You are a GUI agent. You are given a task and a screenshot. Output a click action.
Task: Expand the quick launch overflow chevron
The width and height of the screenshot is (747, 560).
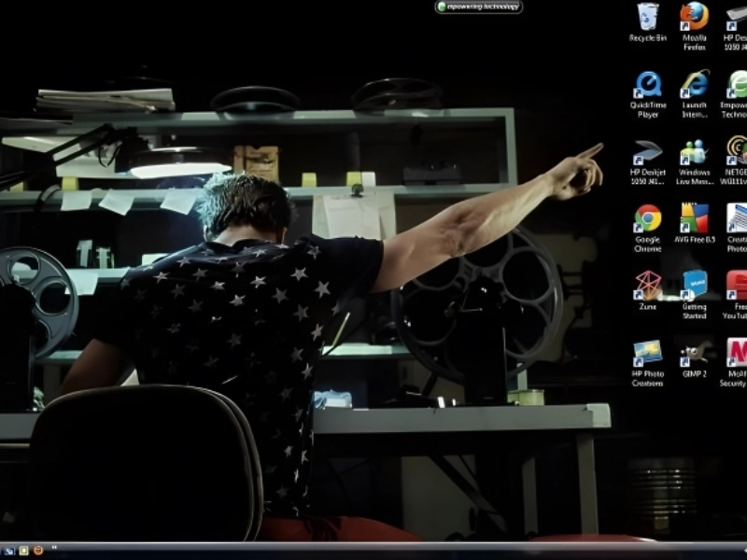54,549
